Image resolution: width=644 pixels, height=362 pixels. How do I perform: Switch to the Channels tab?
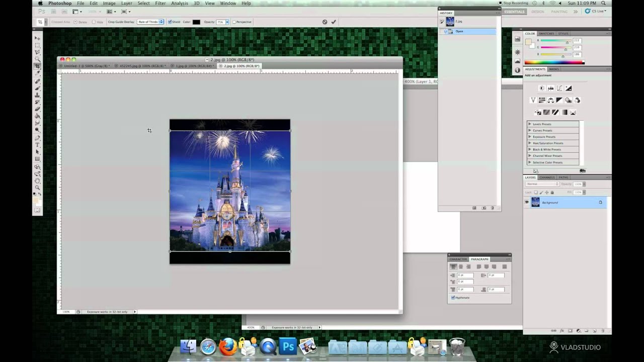tap(547, 177)
